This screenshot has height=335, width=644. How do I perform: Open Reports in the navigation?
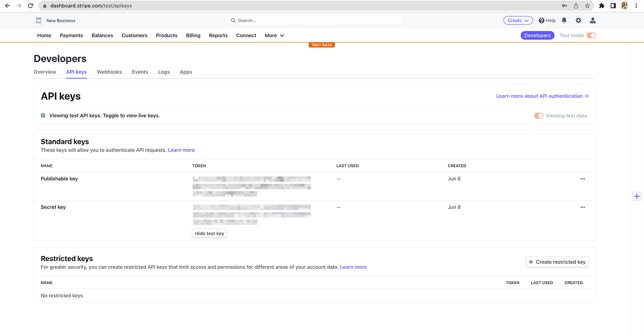tap(218, 35)
